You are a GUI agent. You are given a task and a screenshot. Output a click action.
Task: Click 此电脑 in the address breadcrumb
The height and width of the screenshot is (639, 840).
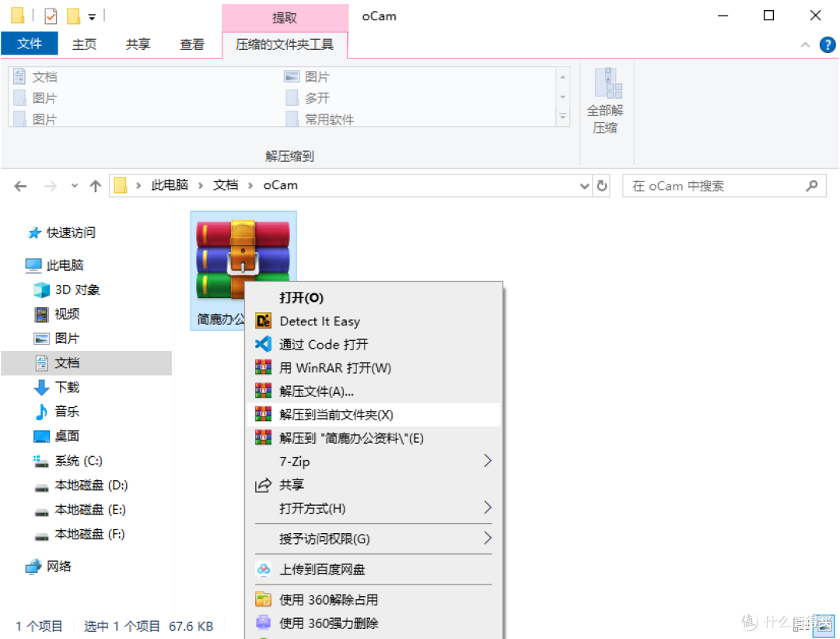click(x=170, y=185)
